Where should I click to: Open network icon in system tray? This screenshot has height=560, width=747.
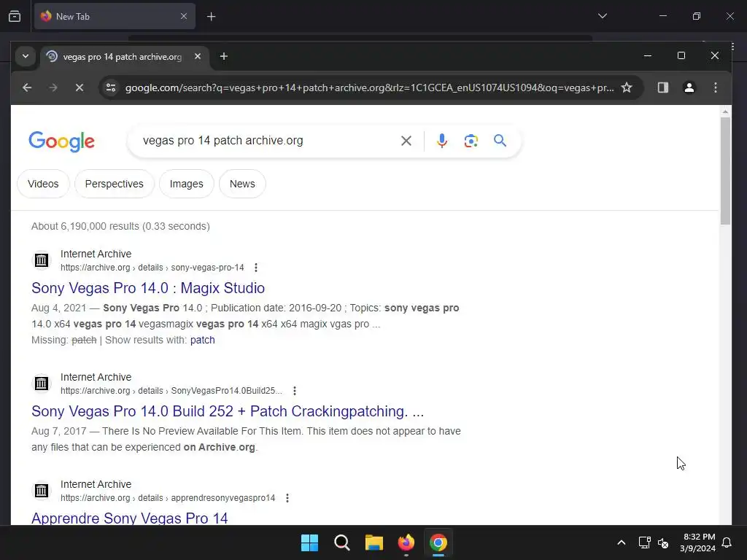pos(645,542)
